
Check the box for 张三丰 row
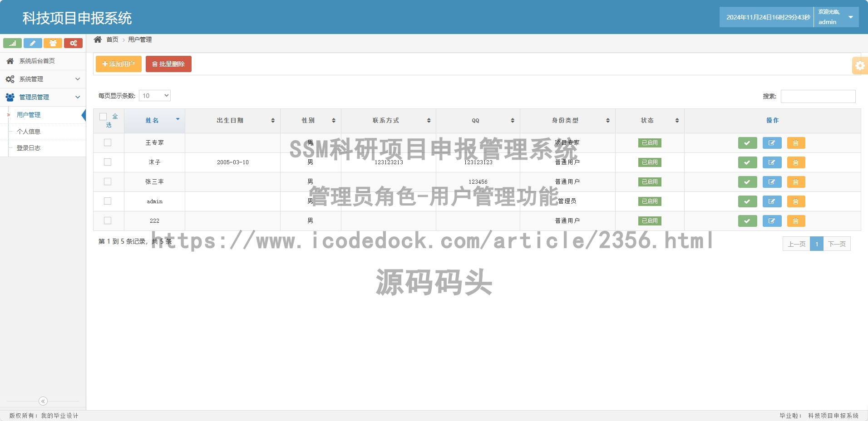click(108, 181)
